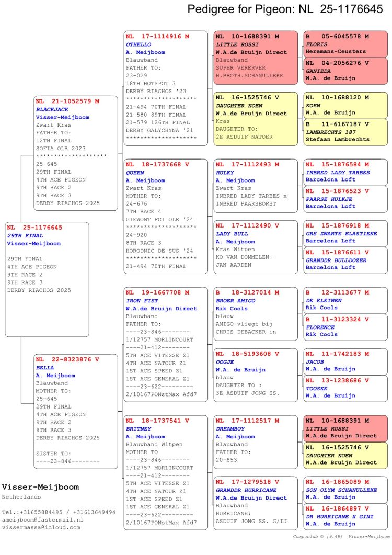Select the OOGJE pigeon entry
Viewport: 392px width, 555px height.
click(x=255, y=374)
